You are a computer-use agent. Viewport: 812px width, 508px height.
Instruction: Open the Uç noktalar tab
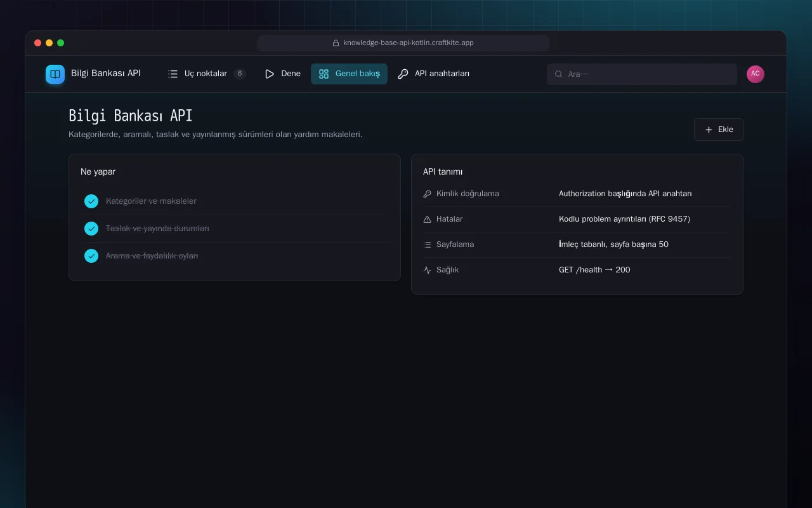(207, 74)
